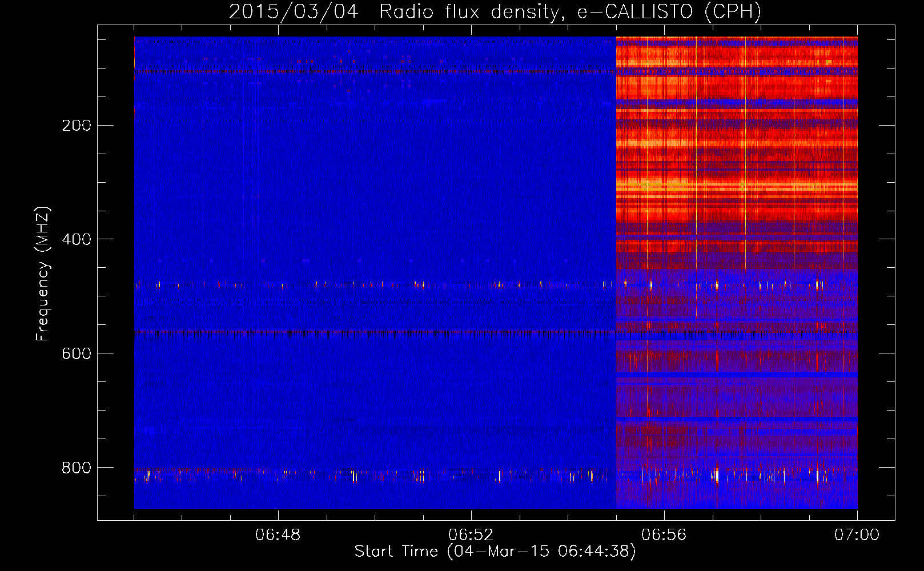The width and height of the screenshot is (924, 571).
Task: Click the 06:48 time tick label
Action: [278, 535]
